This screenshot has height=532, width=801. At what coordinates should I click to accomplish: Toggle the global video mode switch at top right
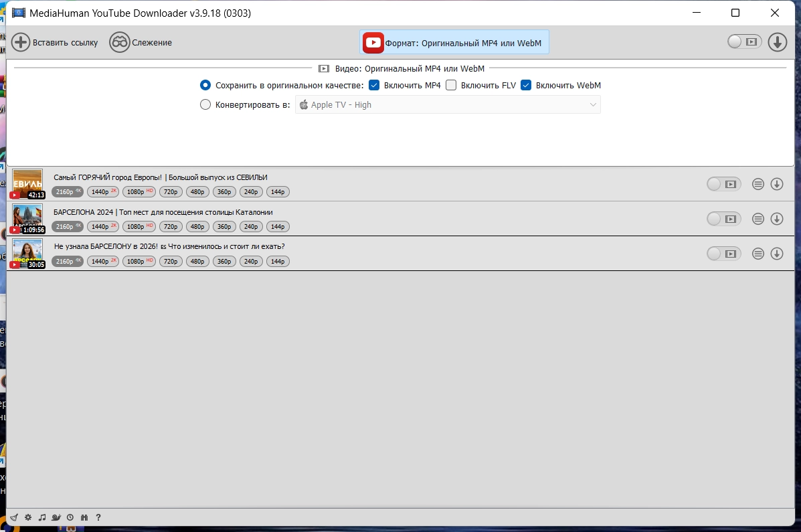click(744, 42)
